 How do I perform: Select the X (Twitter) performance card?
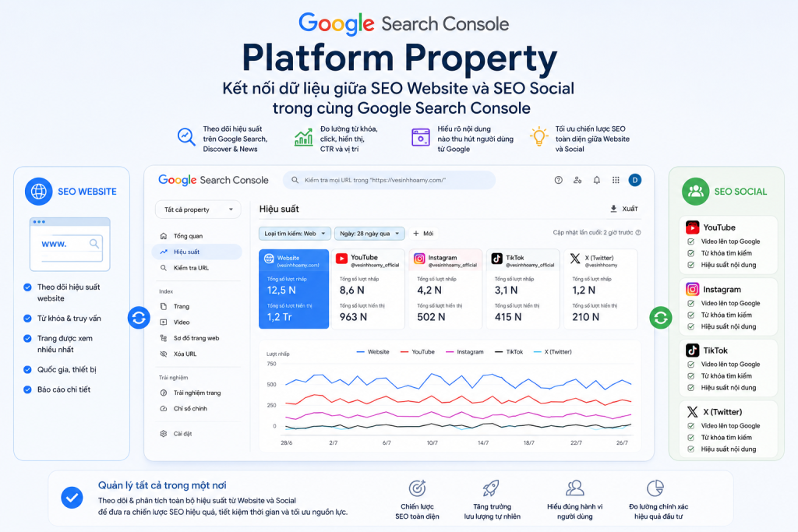(601, 289)
